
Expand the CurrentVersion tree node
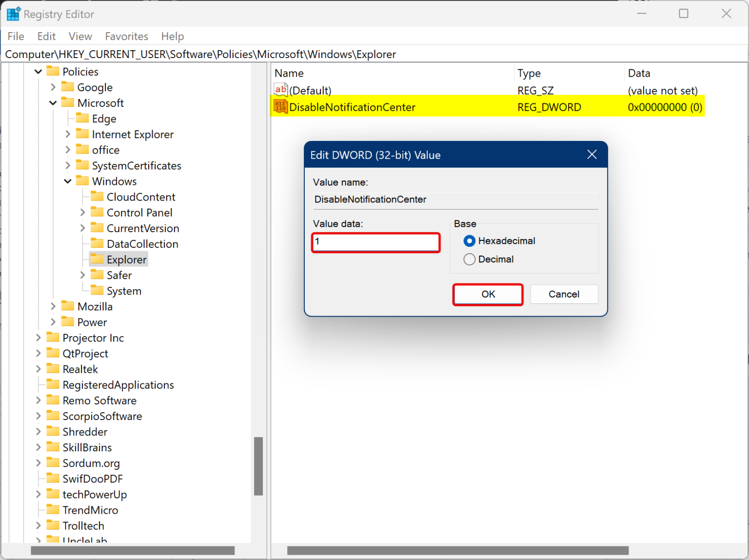82,228
